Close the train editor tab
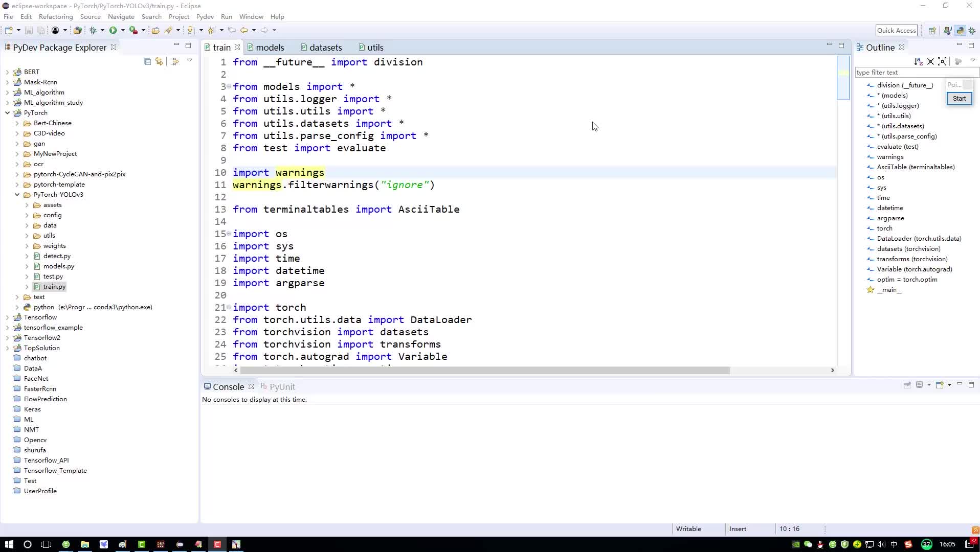 pos(237,47)
